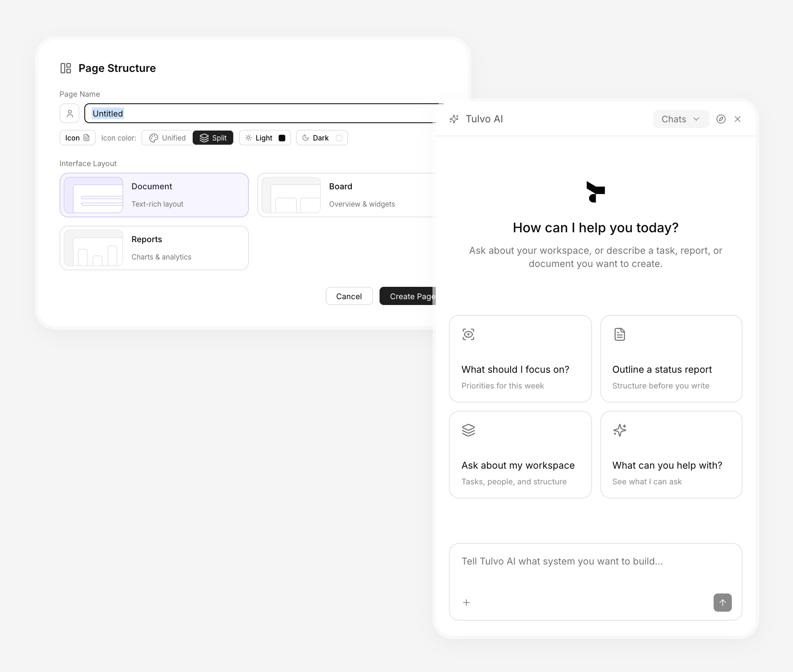Click the 'Structure before you write' text
This screenshot has height=672, width=793.
click(661, 386)
